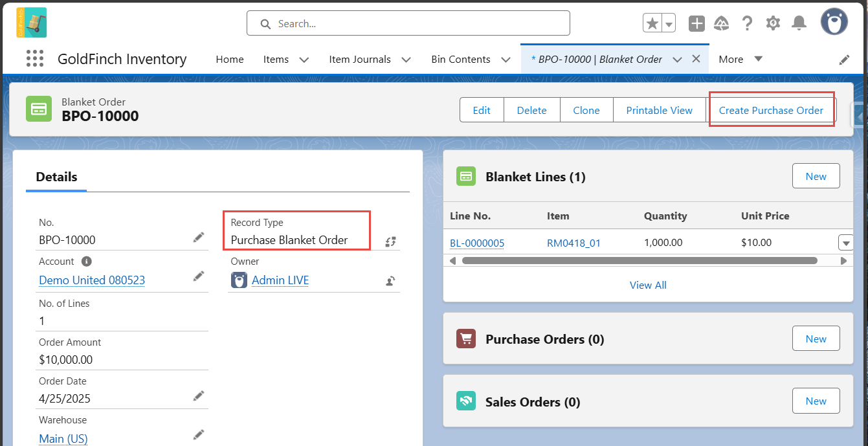Open the Favorites list dropdown arrow

pos(669,23)
